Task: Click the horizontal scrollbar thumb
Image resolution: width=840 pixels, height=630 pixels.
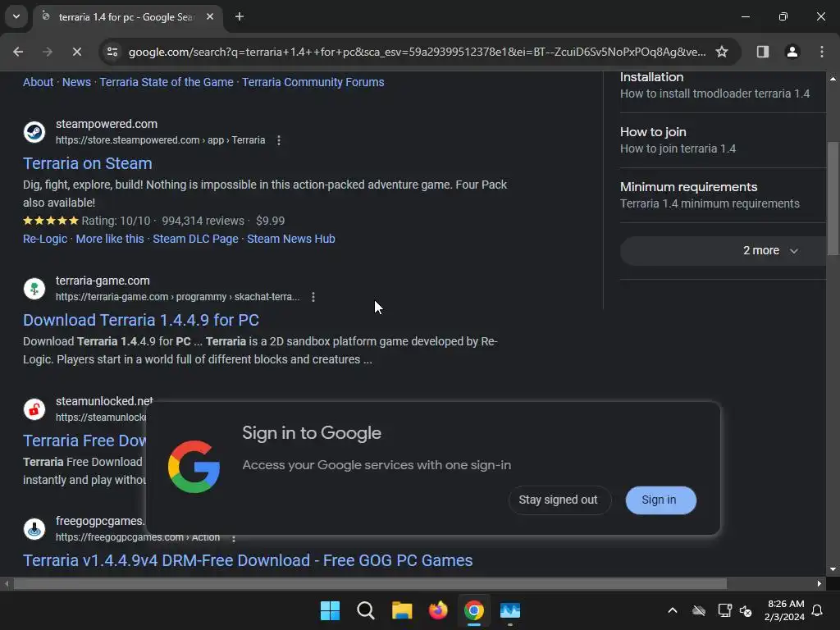Action: coord(370,583)
